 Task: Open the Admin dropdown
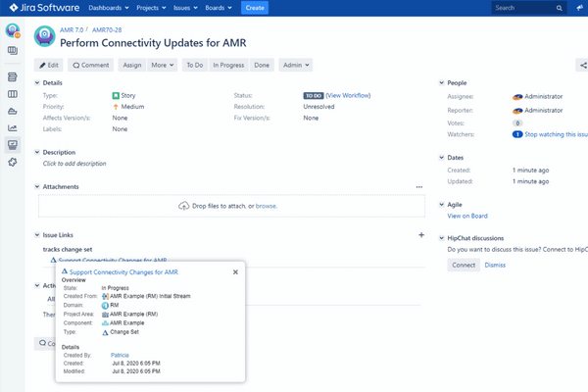point(296,66)
